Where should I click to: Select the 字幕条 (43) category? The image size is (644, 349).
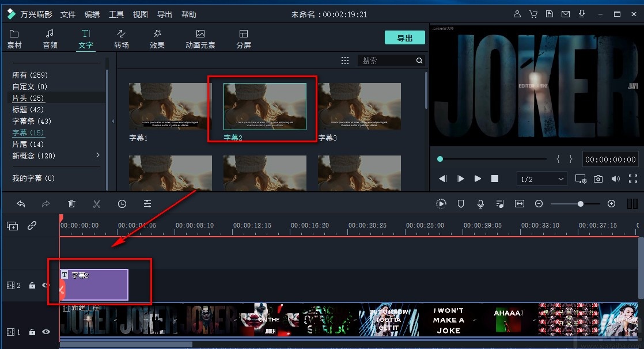32,121
